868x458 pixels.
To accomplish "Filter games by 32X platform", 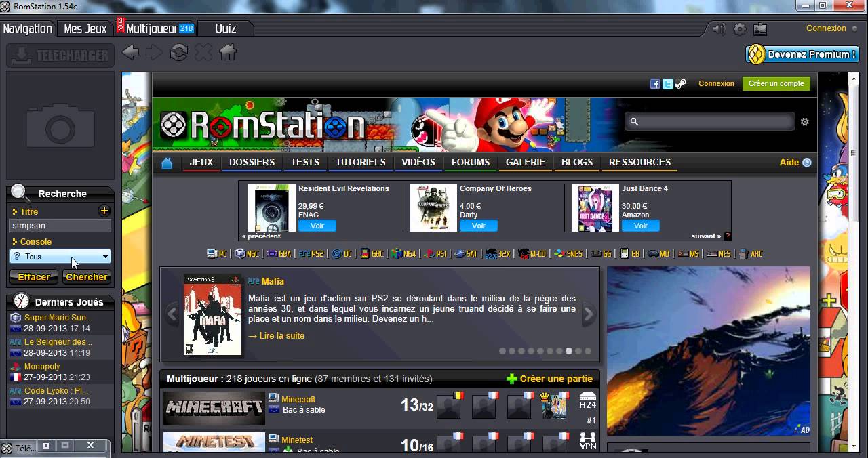I will coord(498,254).
